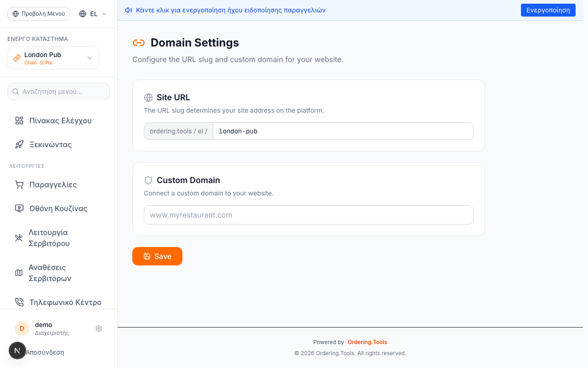
Task: Click the monitor icon beside Οθόνη Κουζίνας
Action: coord(19,208)
